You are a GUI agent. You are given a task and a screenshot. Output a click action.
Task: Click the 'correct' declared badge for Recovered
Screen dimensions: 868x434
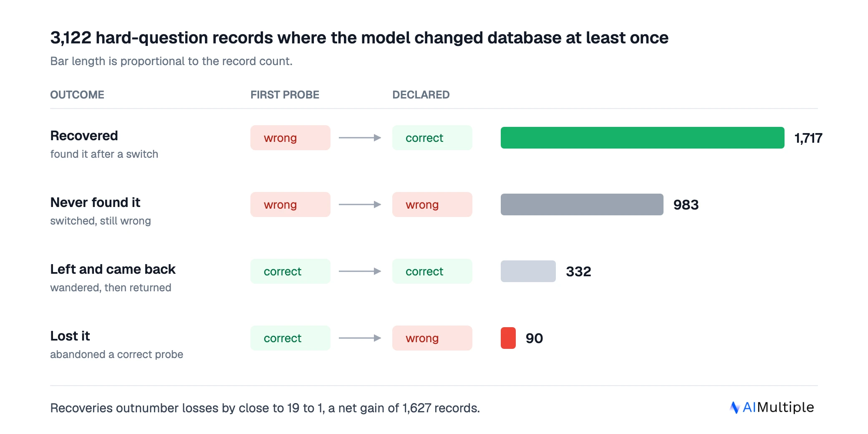(432, 138)
